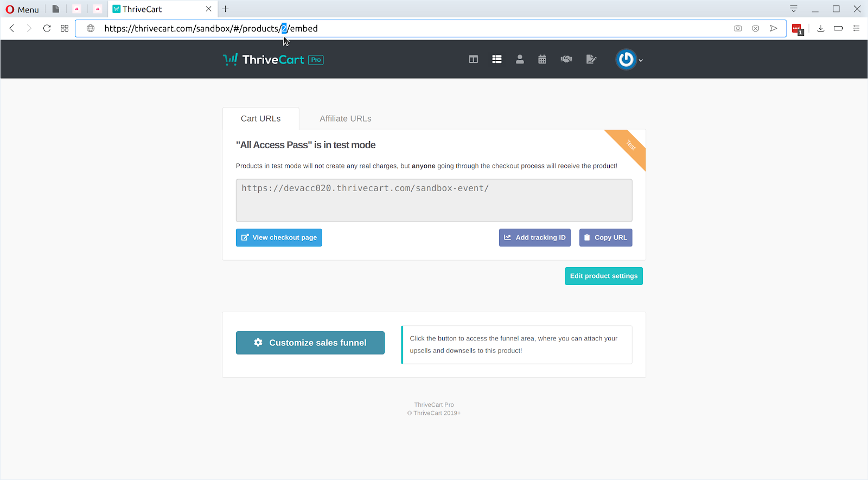Switch to the Cart URLs tab
Screen dimensions: 868x480
pos(260,118)
